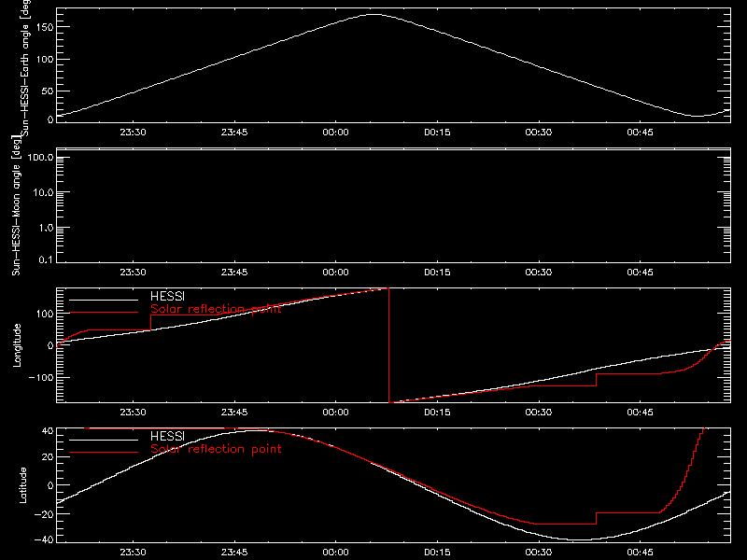This screenshot has width=747, height=560.
Task: Select the HESSI legend label in Longitude plot
Action: (167, 296)
